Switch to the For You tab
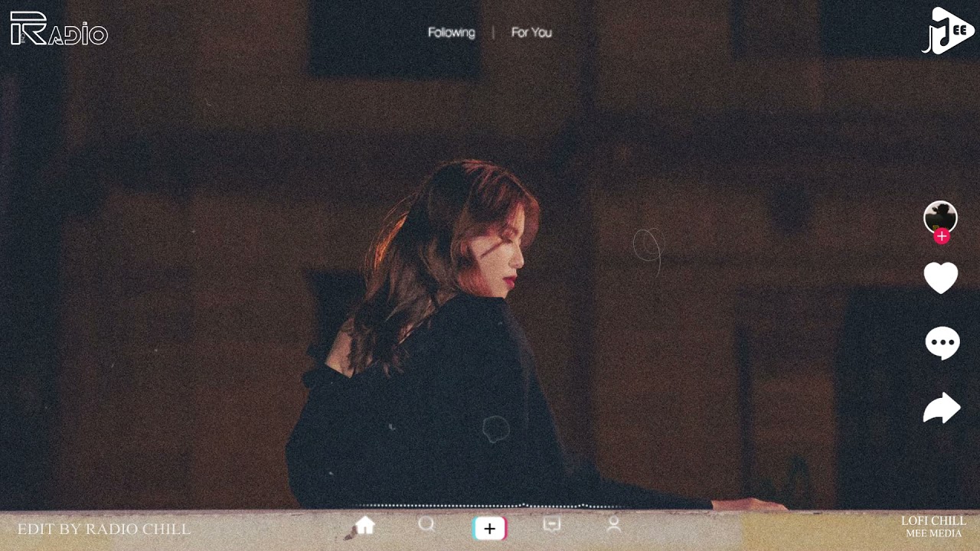 (x=531, y=32)
